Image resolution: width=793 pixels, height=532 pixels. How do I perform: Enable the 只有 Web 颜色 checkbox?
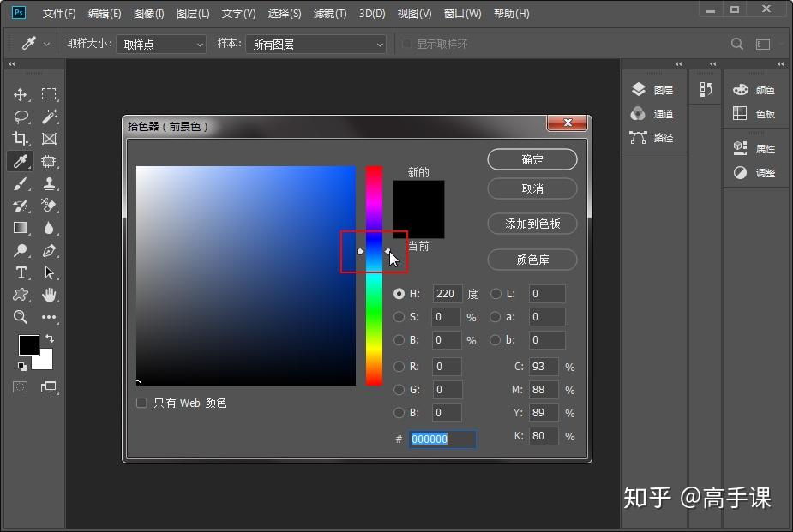(141, 403)
